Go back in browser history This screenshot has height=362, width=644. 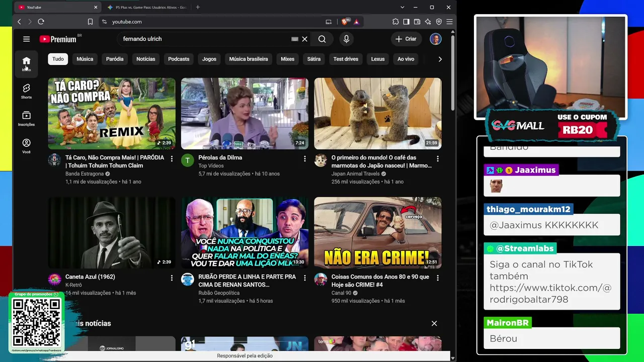point(19,22)
